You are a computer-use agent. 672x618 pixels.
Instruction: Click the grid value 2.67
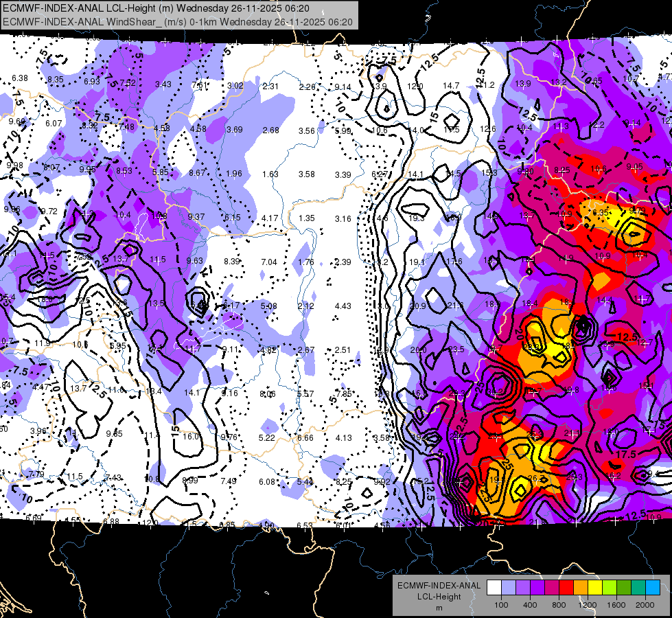click(306, 350)
